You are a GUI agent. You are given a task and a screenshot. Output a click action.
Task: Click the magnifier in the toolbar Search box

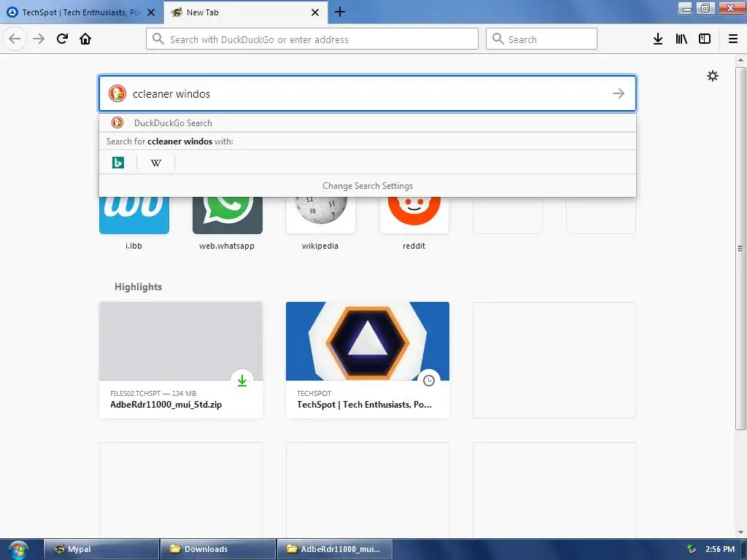click(x=498, y=39)
